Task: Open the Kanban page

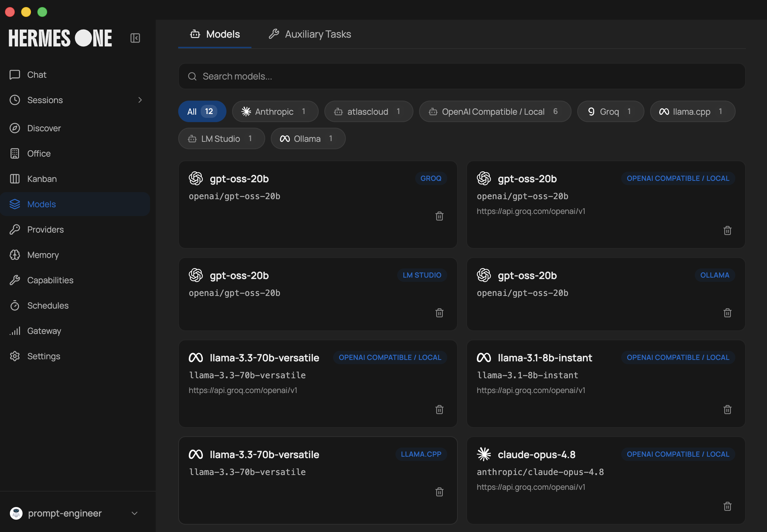Action: 75,179
